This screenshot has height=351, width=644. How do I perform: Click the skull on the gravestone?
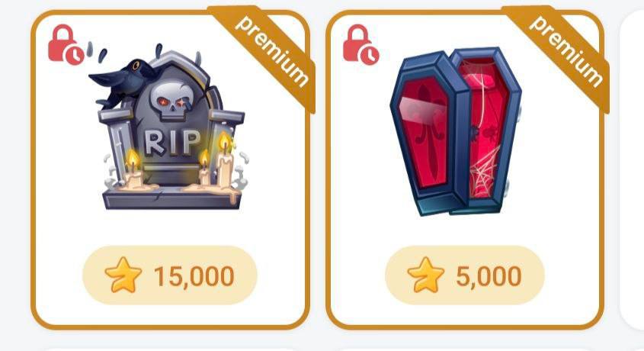pos(171,100)
